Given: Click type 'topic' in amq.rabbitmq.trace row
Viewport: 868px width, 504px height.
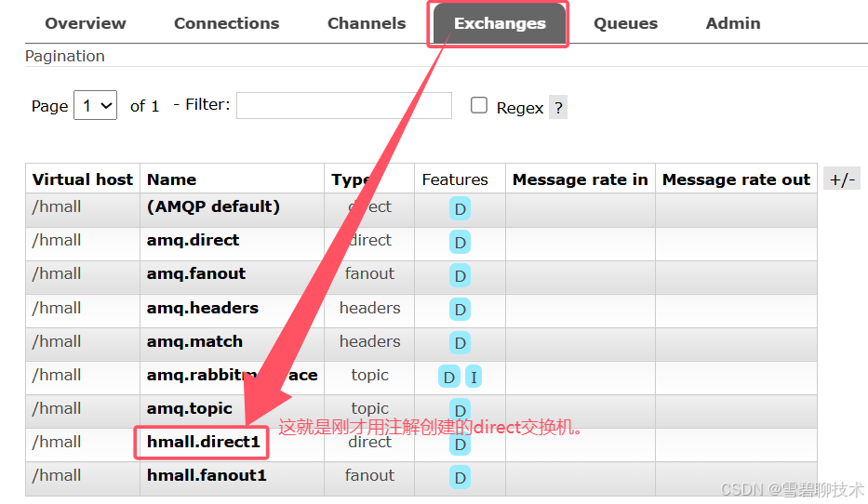Looking at the screenshot, I should click(369, 375).
